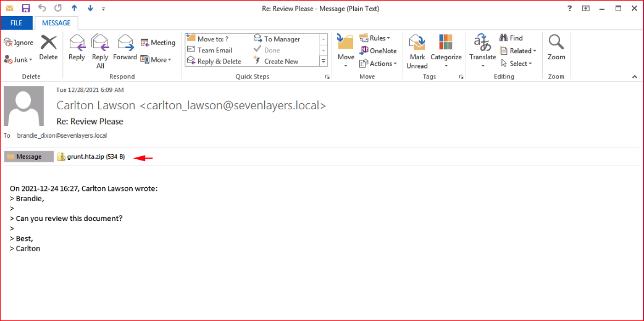Screen dimensions: 644x321
Task: Open the Junk dropdown menu
Action: coord(19,59)
